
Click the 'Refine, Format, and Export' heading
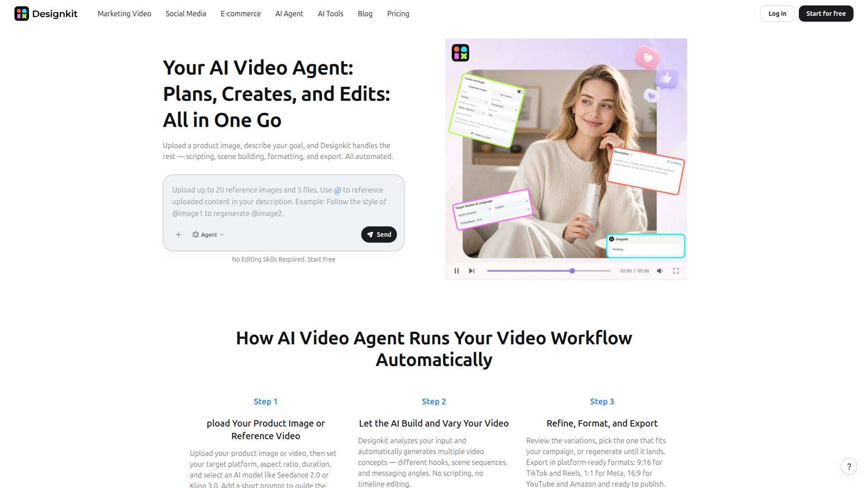coord(602,423)
